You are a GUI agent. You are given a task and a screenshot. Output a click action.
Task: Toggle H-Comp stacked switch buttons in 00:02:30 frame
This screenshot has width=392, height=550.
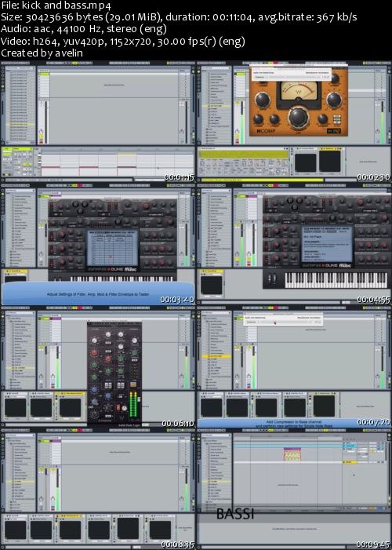[336, 118]
